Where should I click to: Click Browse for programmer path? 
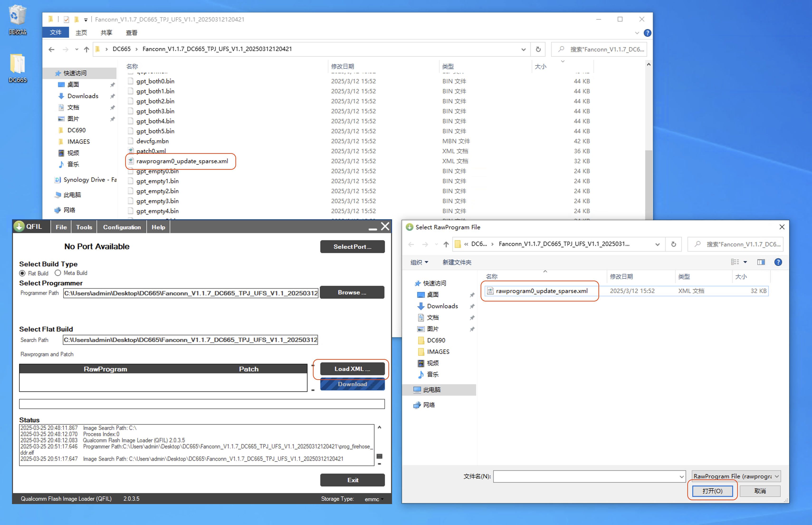pos(352,292)
